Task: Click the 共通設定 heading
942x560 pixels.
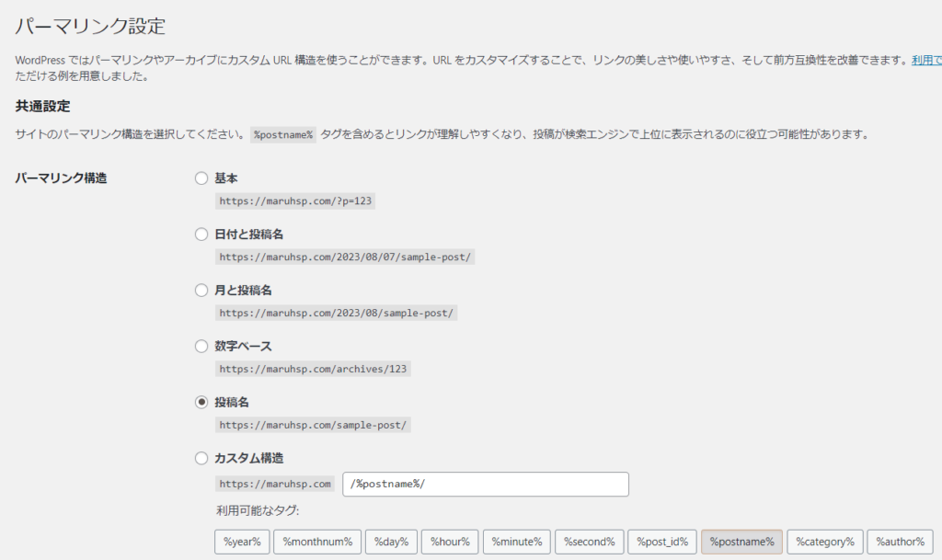Action: (42, 107)
